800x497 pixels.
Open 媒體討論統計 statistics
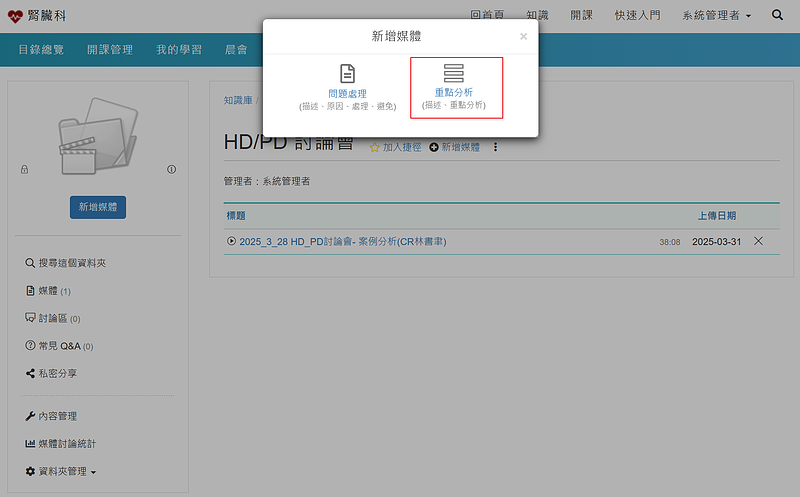point(67,443)
